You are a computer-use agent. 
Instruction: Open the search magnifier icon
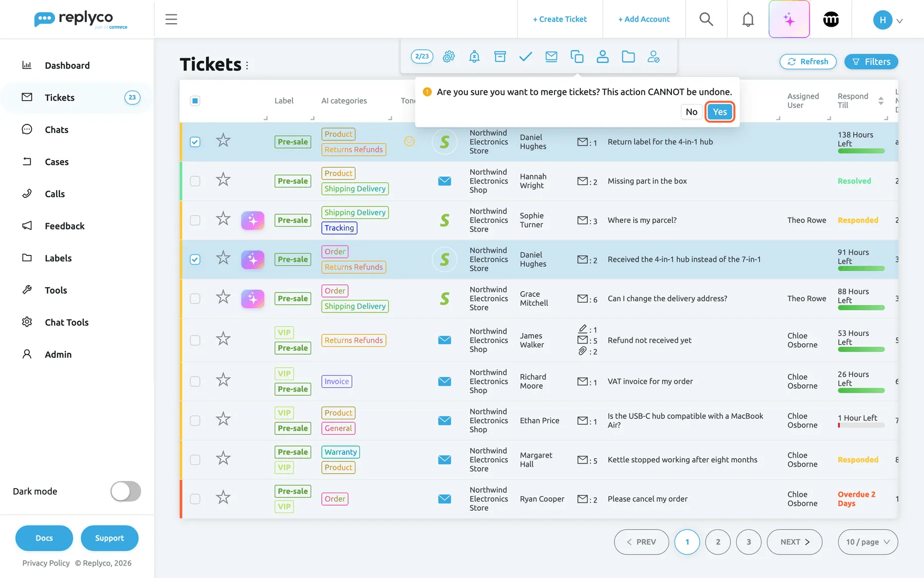pos(706,20)
